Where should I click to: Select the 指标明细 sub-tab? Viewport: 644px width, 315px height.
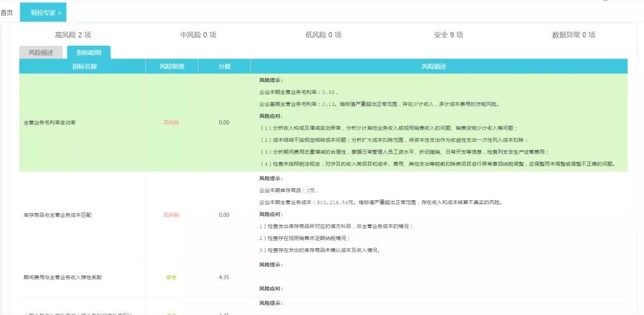click(88, 52)
